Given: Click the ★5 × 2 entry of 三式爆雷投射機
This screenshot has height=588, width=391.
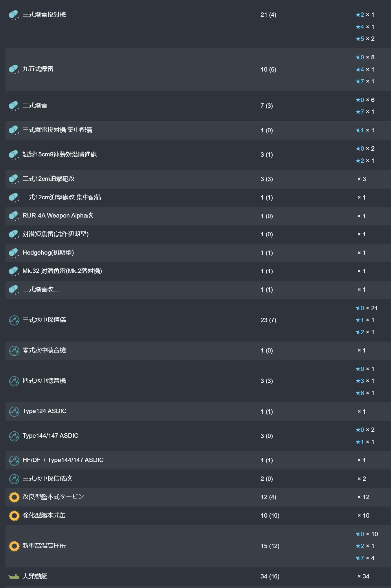Looking at the screenshot, I should click(x=365, y=39).
